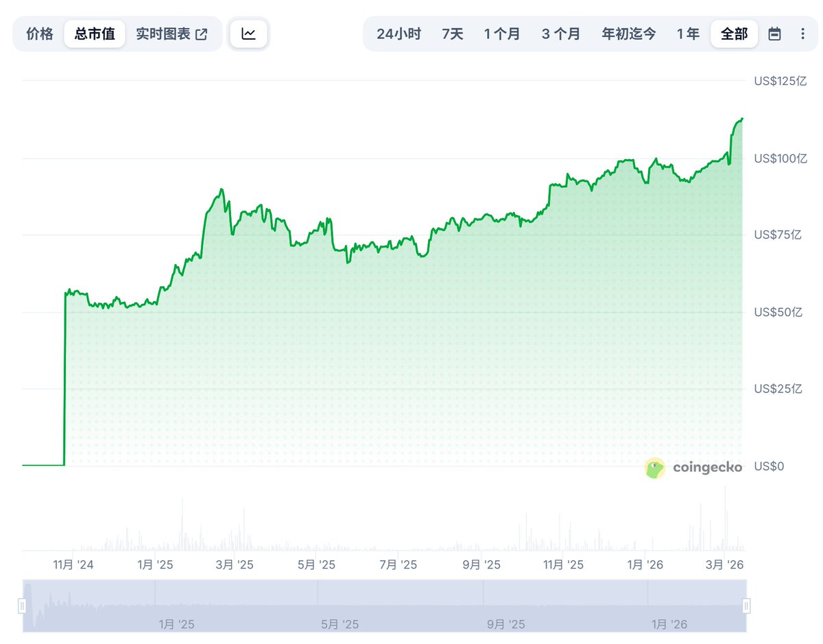This screenshot has height=644, width=823.
Task: Switch to the 价格 tab
Action: pyautogui.click(x=40, y=34)
